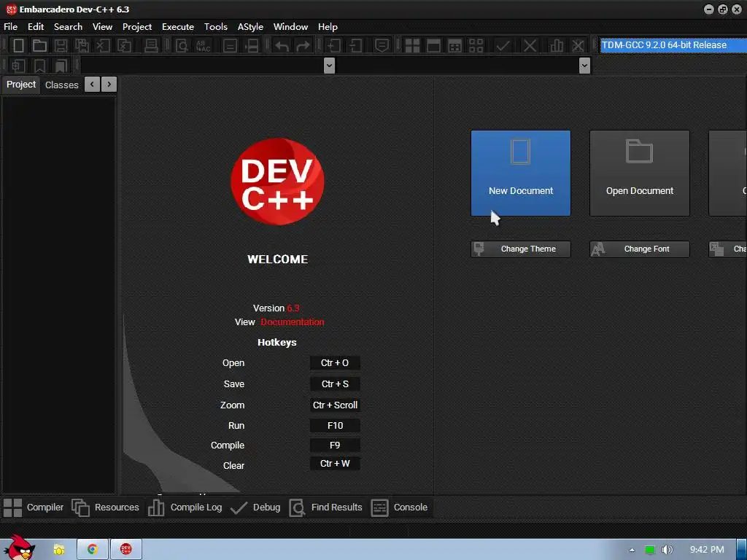Open the TDM-GCC 9.2.0 compiler set dropdown
This screenshot has height=560, width=747.
click(x=673, y=45)
